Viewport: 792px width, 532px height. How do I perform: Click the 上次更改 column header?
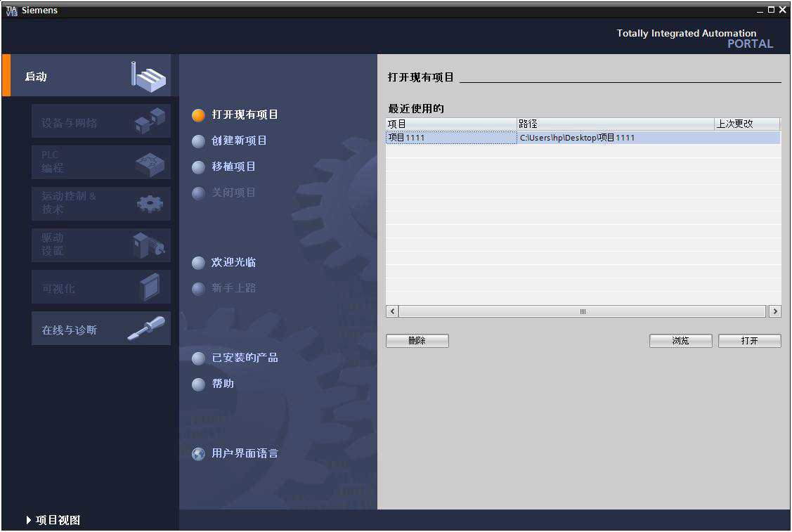[x=747, y=124]
